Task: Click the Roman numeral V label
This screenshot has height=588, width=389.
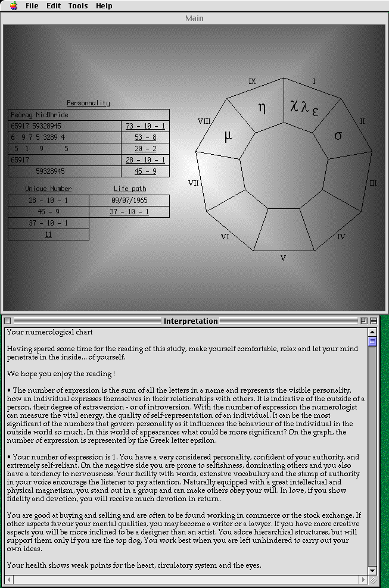Action: coord(283,258)
